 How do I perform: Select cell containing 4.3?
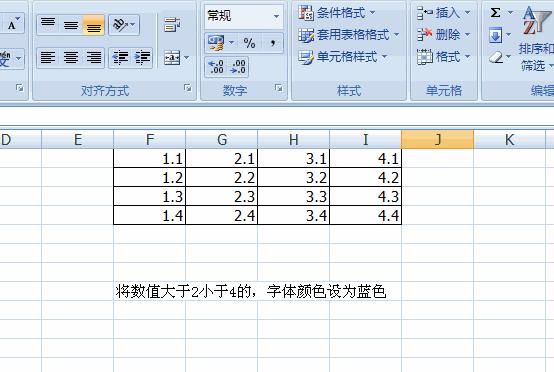(x=366, y=196)
